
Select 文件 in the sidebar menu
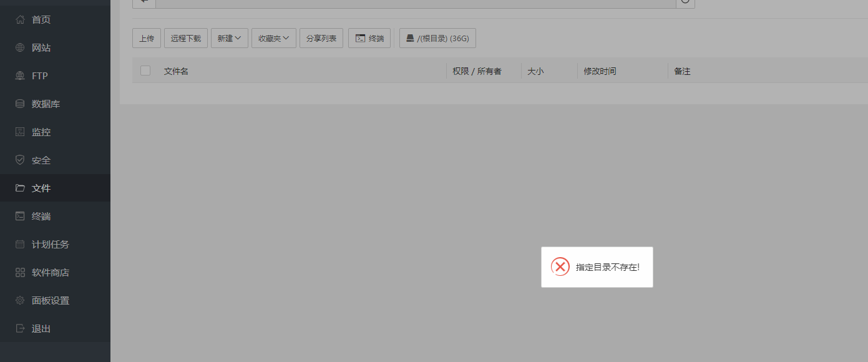tap(55, 188)
